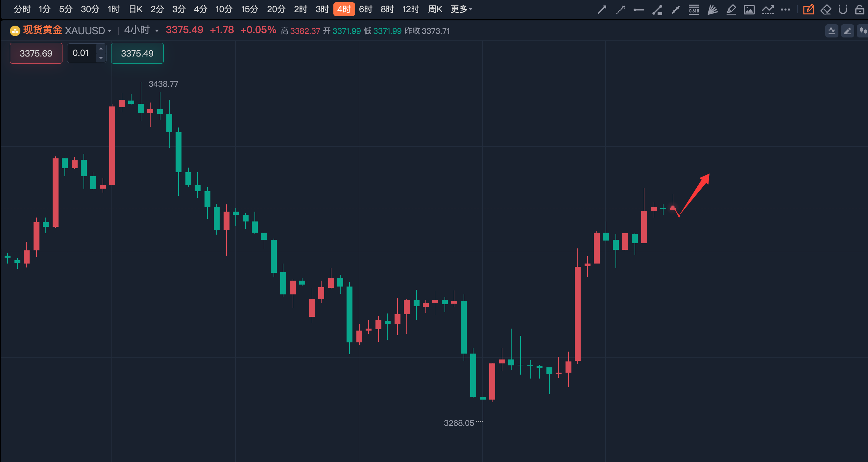Pick the highlighter marker tool

[731, 10]
